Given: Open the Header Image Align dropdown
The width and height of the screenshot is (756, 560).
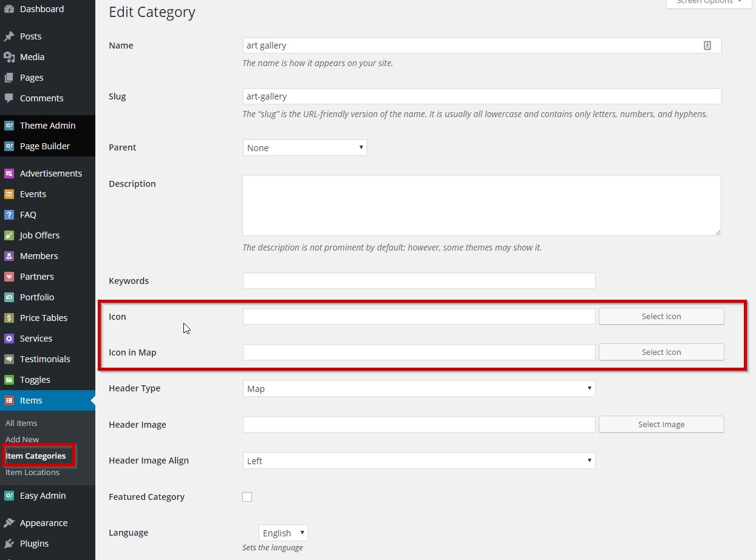Looking at the screenshot, I should pyautogui.click(x=419, y=460).
